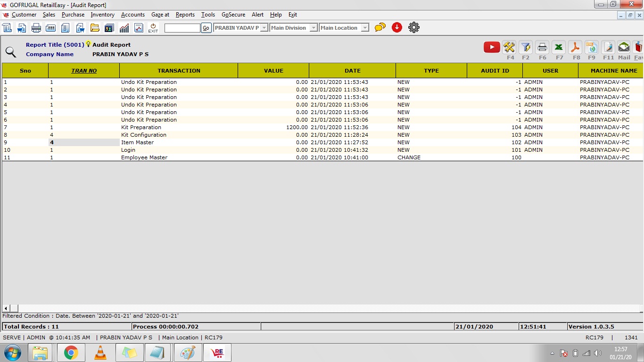The height and width of the screenshot is (362, 644).
Task: Open the settings gear icon
Action: click(414, 27)
